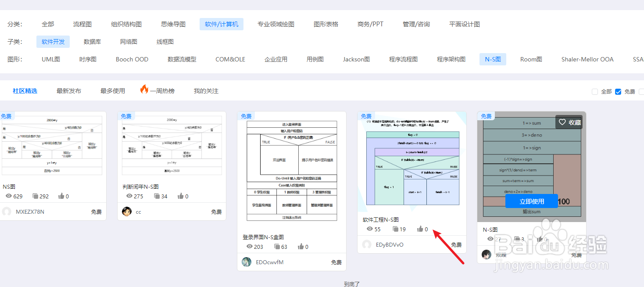Image resolution: width=644 pixels, height=287 pixels.
Task: Filter by 用例图 shape type
Action: point(315,59)
